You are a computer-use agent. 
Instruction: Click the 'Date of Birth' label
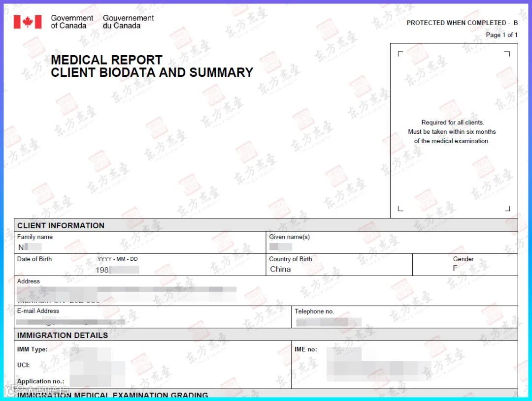click(x=34, y=259)
